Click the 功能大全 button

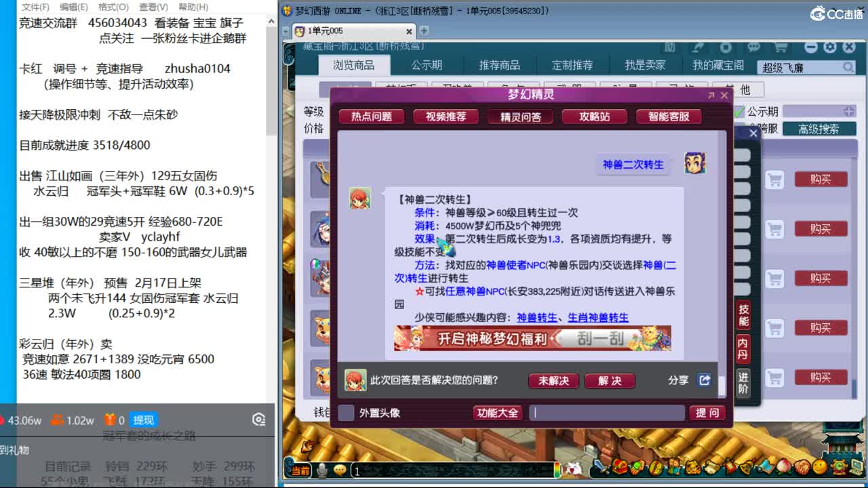pos(498,413)
